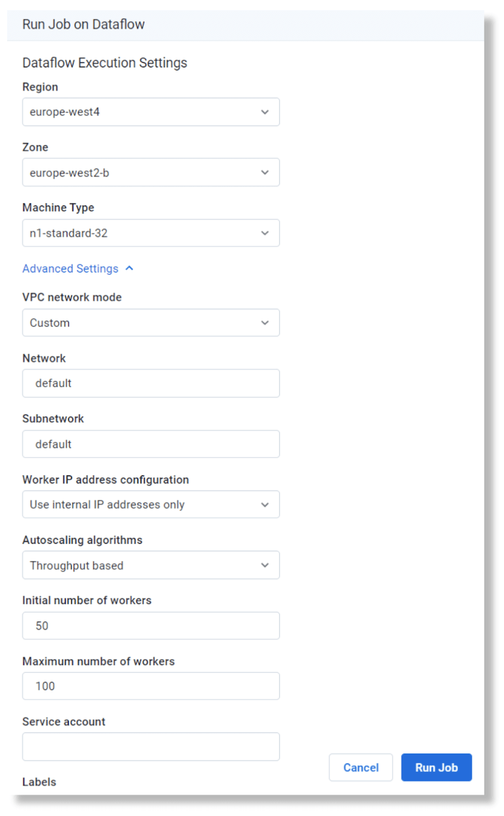Click the Run Job button

point(437,768)
